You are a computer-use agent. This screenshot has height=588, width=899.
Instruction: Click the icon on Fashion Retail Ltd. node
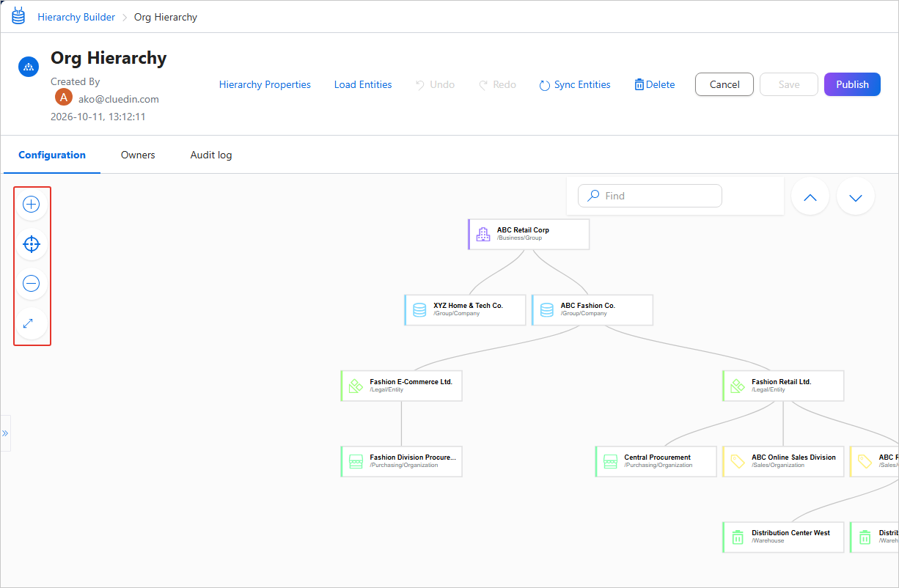tap(738, 386)
